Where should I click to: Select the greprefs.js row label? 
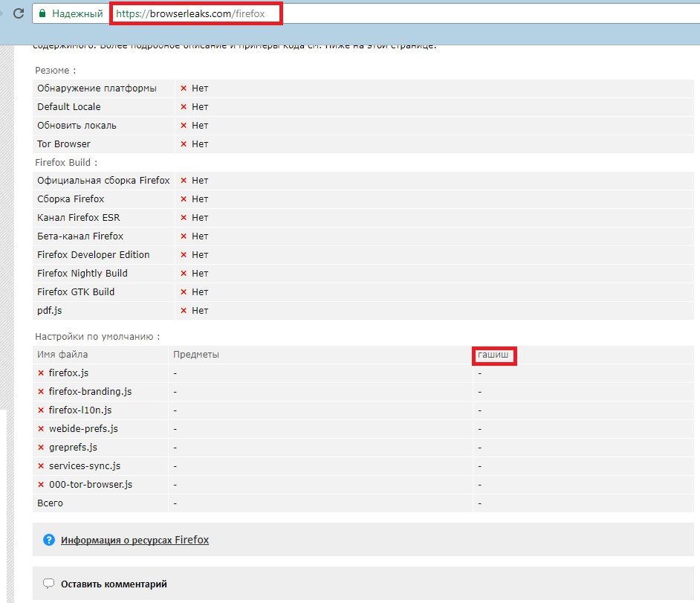(73, 448)
